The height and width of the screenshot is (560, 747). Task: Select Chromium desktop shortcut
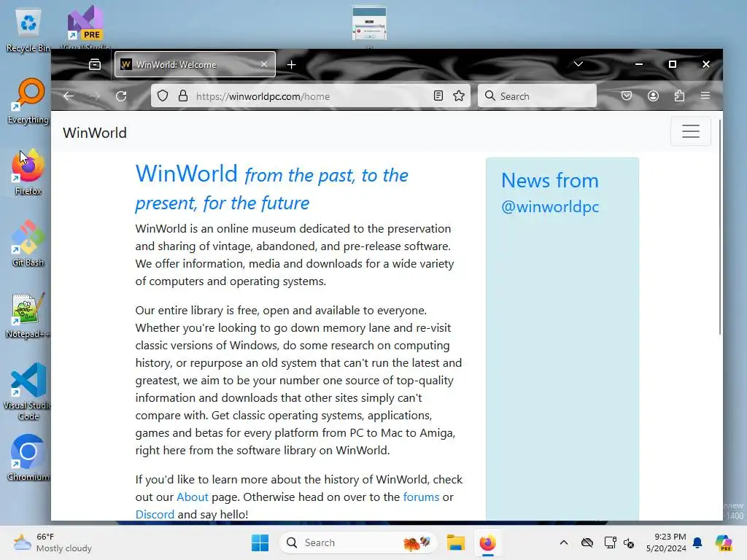28,458
